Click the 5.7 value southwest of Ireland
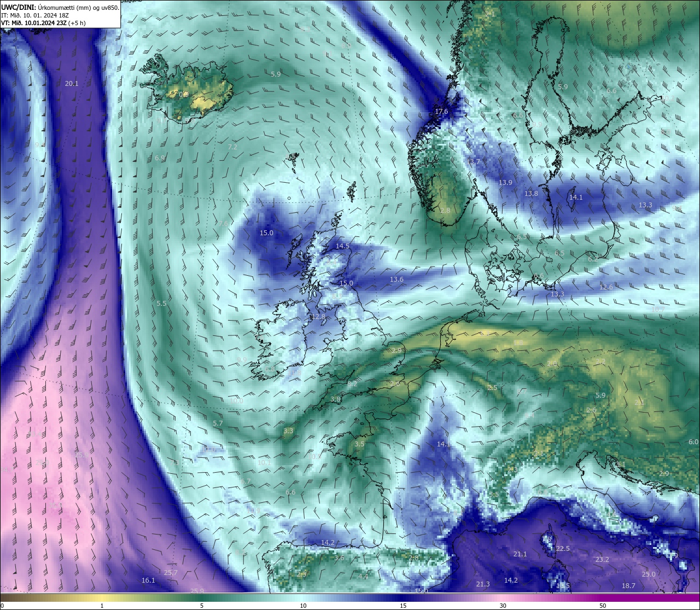This screenshot has height=610, width=700. tap(218, 423)
